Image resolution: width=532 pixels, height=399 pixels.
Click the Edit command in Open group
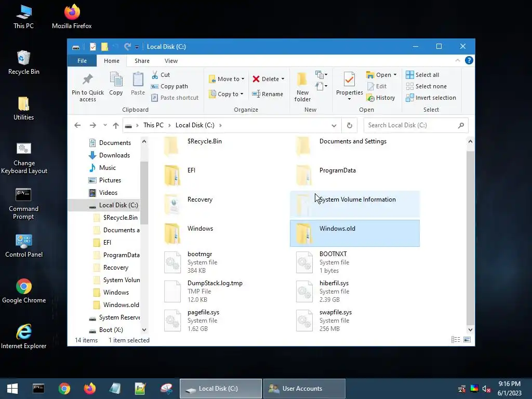(377, 86)
